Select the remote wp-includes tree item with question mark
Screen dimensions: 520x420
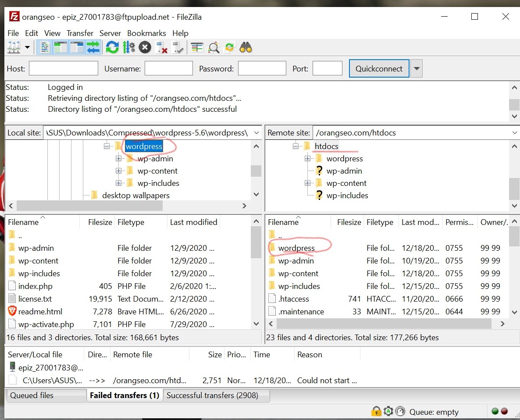[347, 195]
